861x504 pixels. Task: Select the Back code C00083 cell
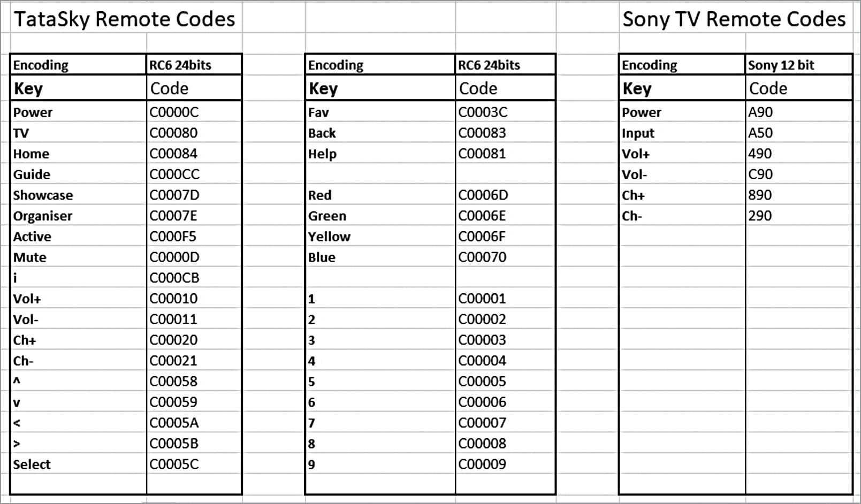tap(482, 133)
